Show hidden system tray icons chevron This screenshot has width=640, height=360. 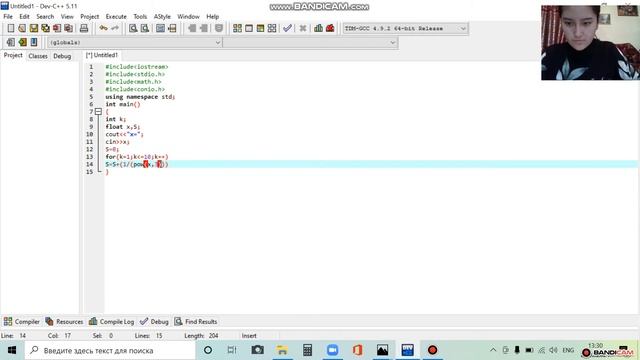pyautogui.click(x=493, y=350)
